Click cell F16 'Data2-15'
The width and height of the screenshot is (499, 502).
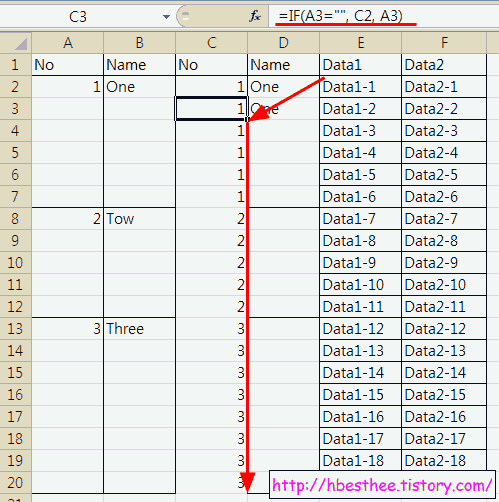tap(444, 395)
